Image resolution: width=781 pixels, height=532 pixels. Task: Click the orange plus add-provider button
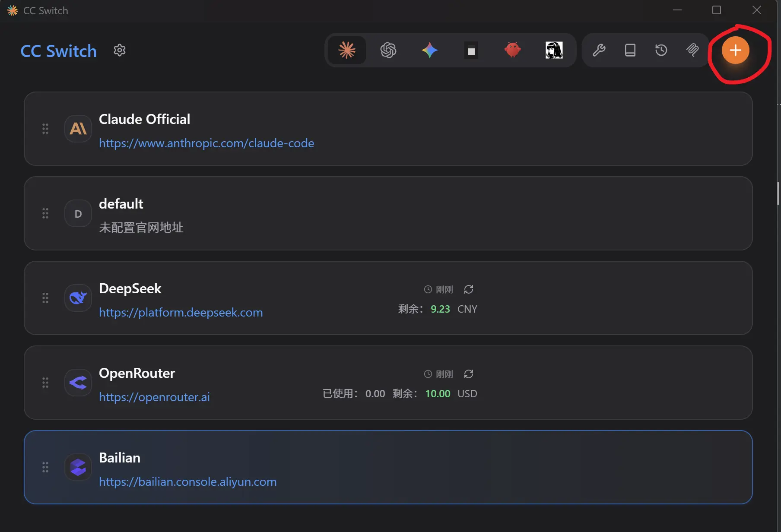[735, 51]
